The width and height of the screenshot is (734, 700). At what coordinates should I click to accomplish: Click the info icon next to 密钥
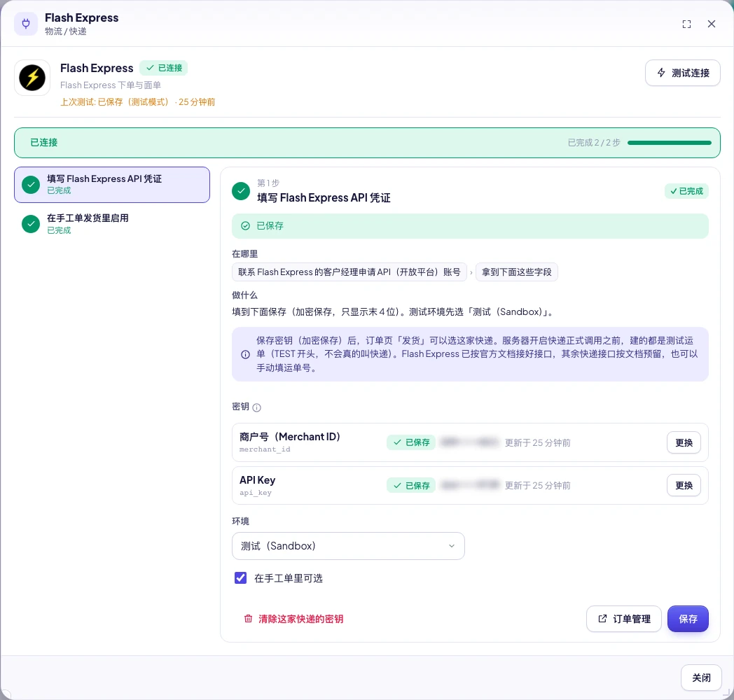click(x=256, y=407)
